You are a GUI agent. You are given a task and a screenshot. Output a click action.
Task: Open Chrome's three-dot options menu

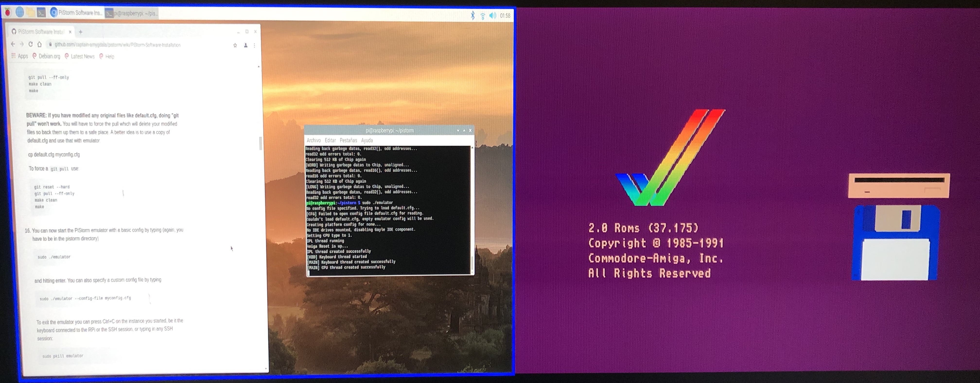click(x=254, y=45)
